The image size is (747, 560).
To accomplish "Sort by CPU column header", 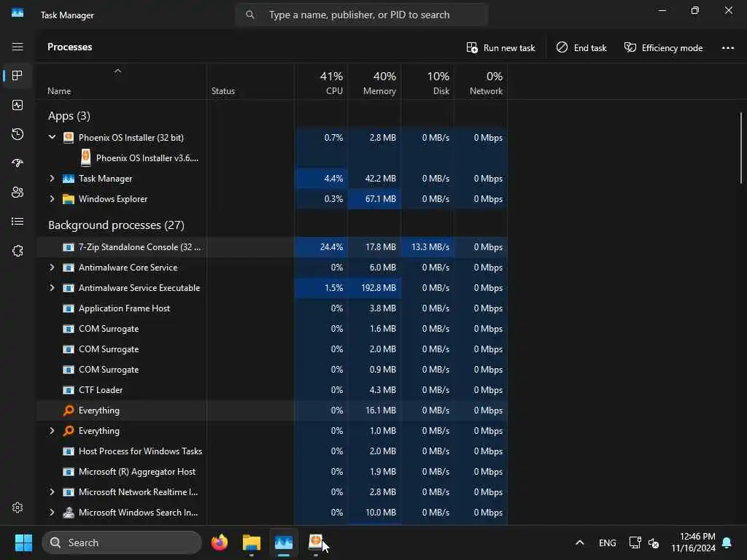I will pyautogui.click(x=321, y=82).
